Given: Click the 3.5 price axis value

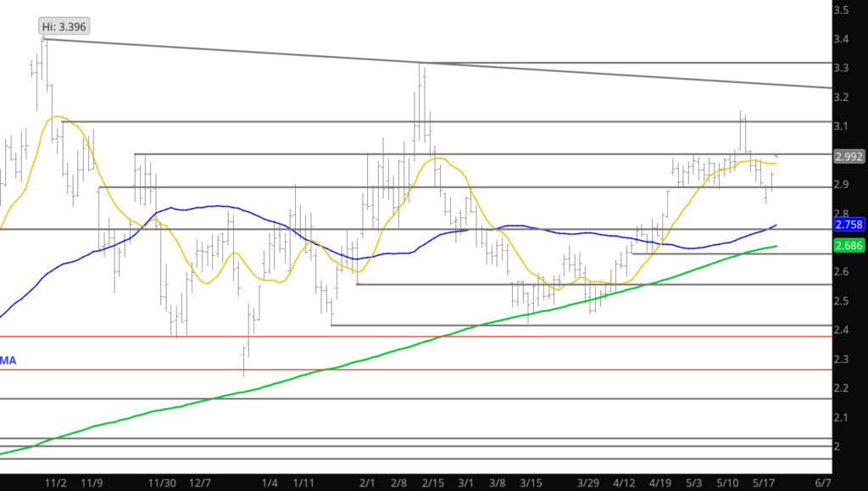Looking at the screenshot, I should click(x=842, y=10).
